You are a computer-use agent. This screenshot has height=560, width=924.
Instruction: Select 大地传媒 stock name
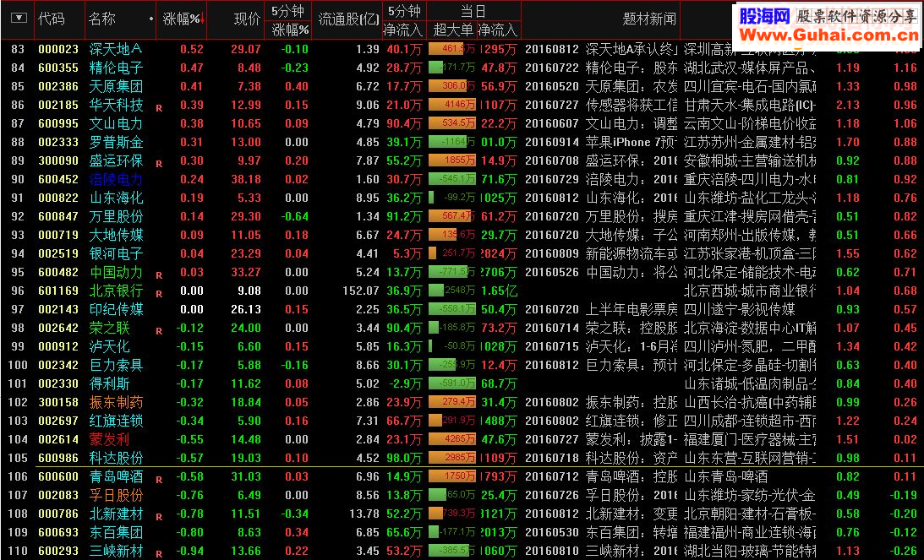point(116,235)
